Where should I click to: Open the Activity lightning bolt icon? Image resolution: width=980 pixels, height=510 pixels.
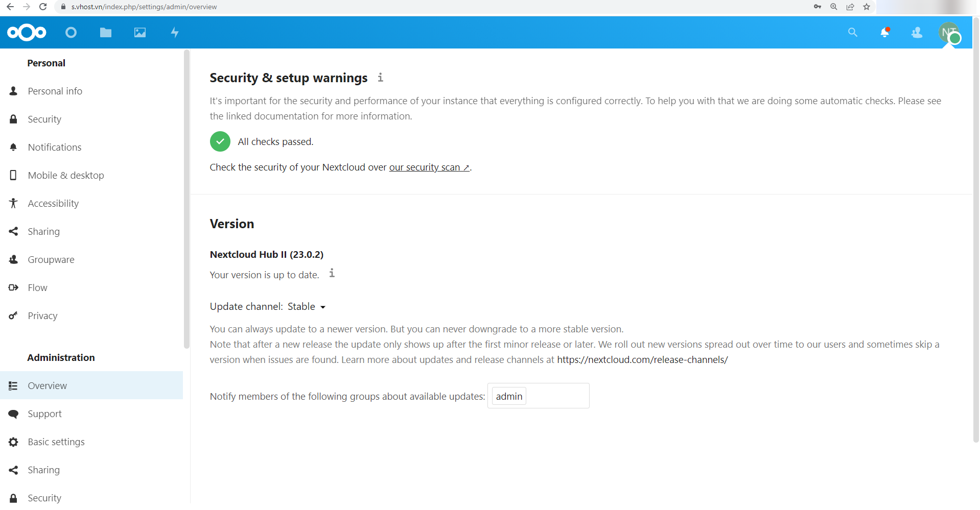pyautogui.click(x=175, y=33)
